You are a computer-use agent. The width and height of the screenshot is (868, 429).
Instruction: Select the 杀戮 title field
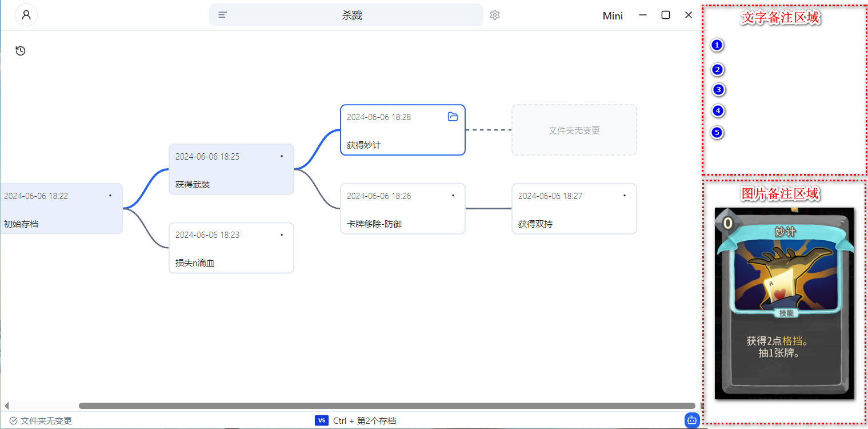pyautogui.click(x=346, y=15)
